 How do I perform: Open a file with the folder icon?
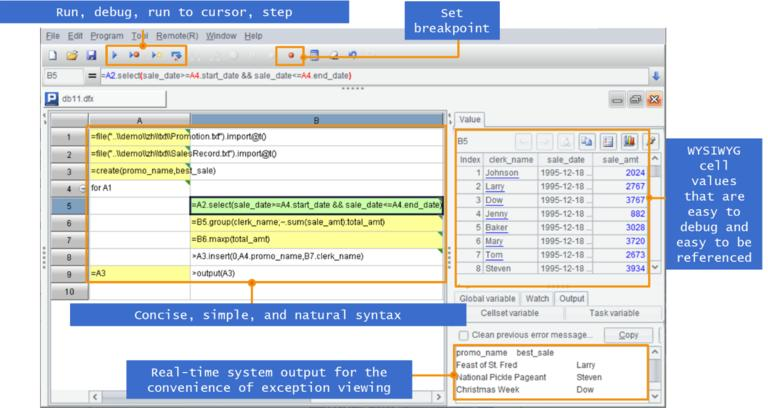71,56
